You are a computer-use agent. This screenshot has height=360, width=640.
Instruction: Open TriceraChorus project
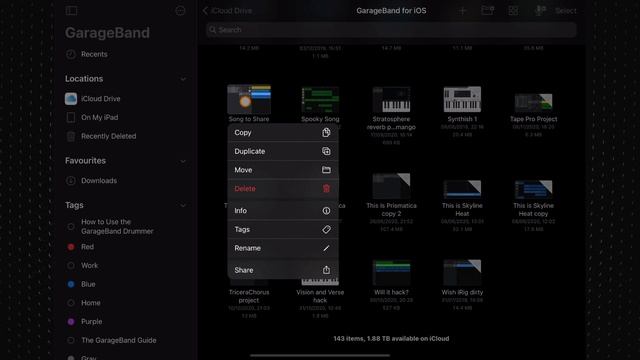point(249,296)
